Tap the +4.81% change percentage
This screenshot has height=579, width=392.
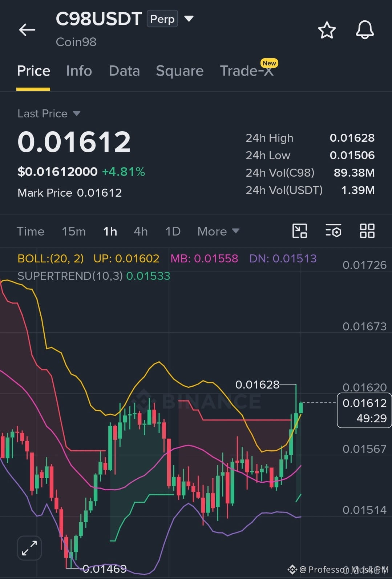[124, 172]
